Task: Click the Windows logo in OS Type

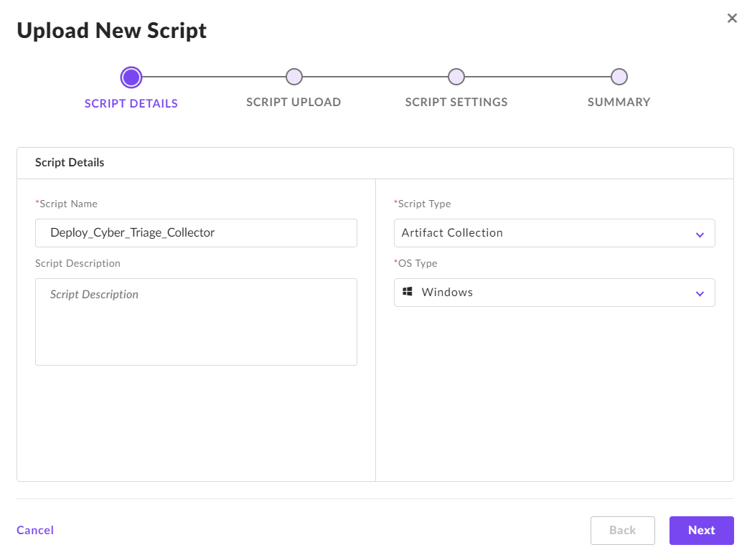Action: click(408, 293)
